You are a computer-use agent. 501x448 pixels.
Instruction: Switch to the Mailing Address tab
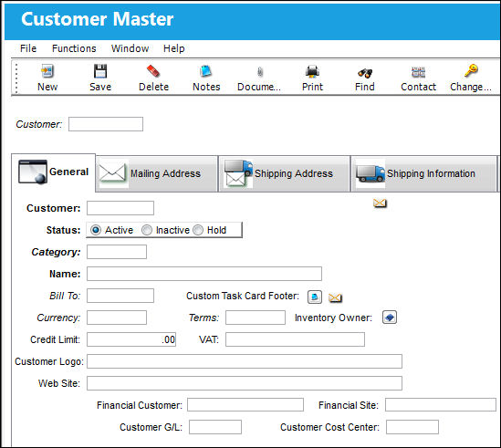[x=157, y=174]
